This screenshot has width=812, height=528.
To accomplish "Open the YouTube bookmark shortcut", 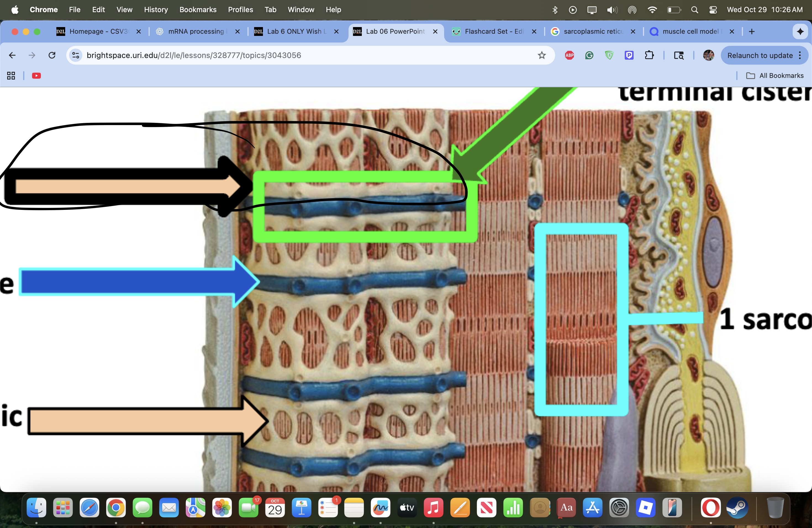I will [x=36, y=76].
